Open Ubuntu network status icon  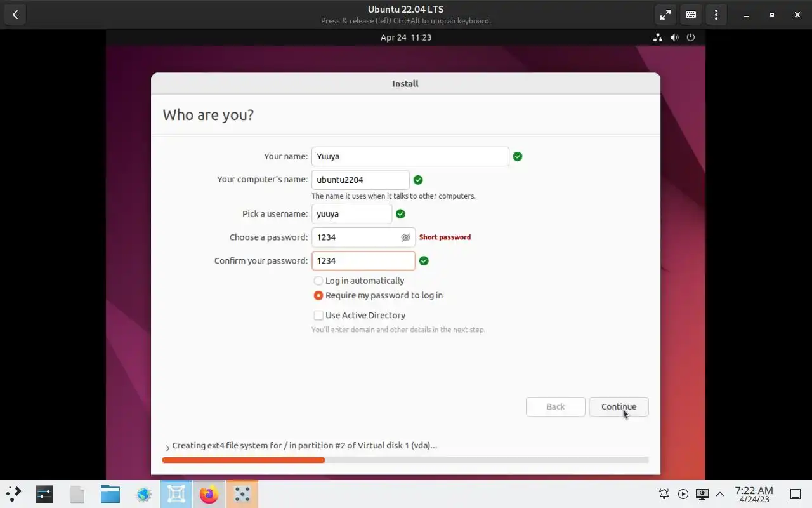[x=658, y=37]
